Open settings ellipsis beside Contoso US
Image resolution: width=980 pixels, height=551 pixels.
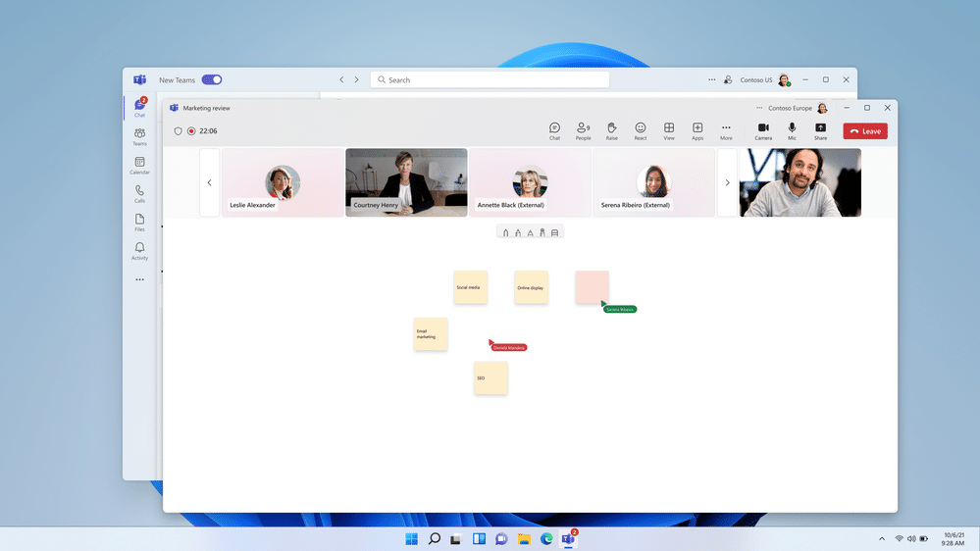[x=712, y=80]
